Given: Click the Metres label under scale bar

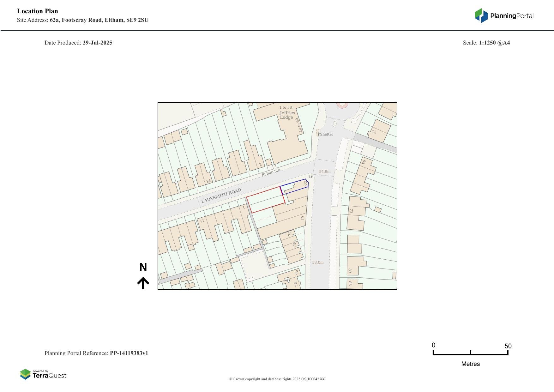Looking at the screenshot, I should coord(470,364).
